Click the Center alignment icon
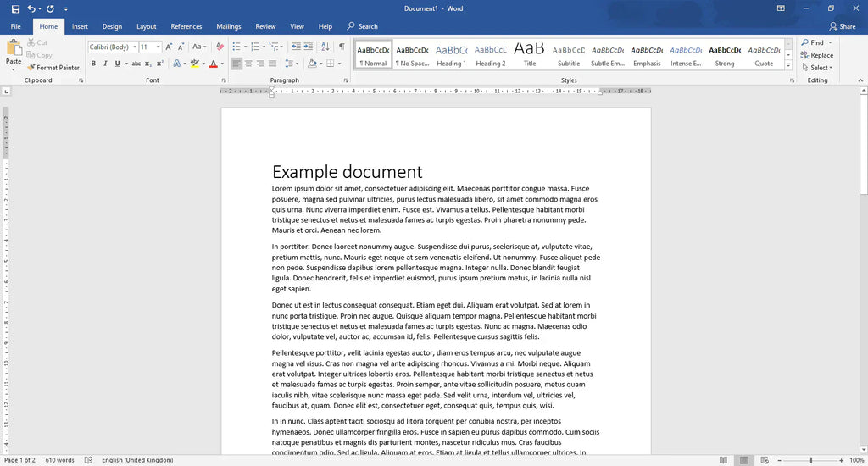868x466 pixels. 249,64
